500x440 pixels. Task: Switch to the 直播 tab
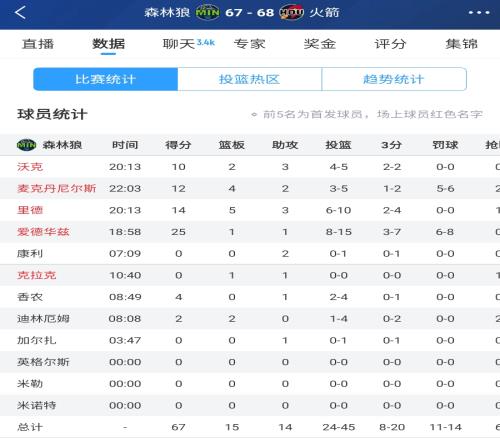coord(38,44)
